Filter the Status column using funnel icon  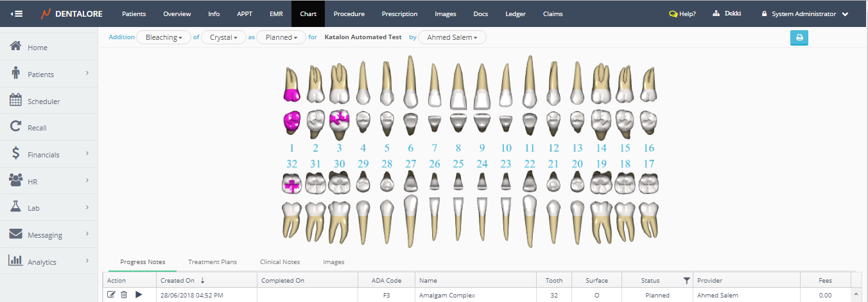[x=686, y=280]
